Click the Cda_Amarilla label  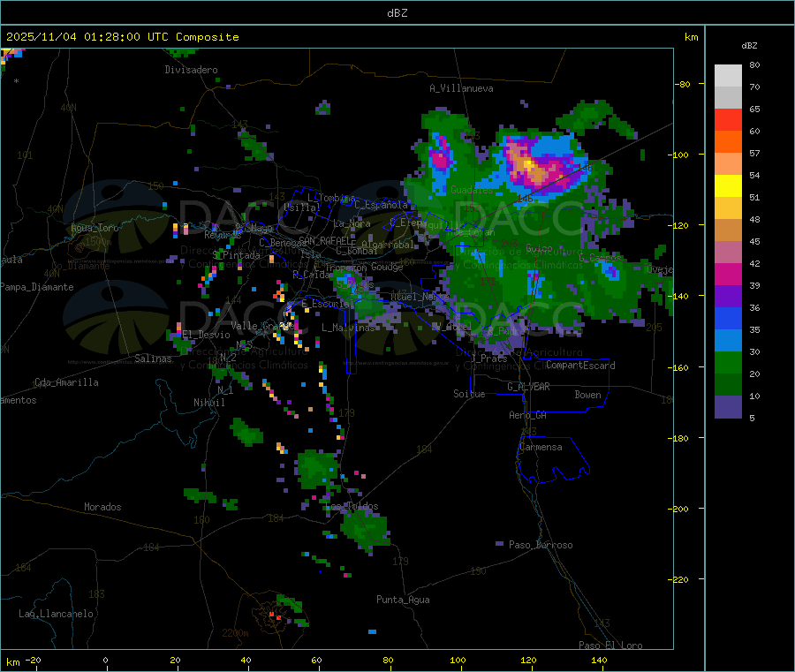pyautogui.click(x=66, y=382)
